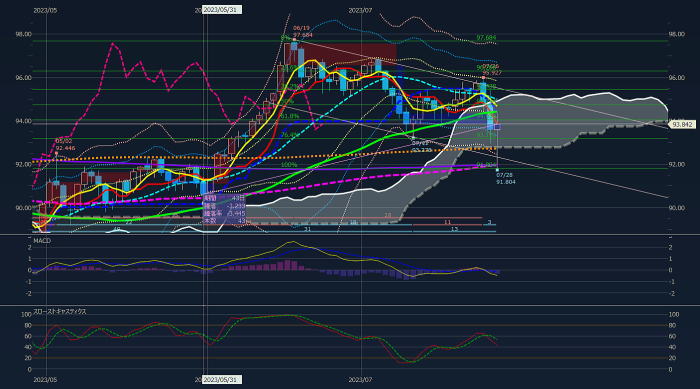
Task: Click the 06/19 97.684 high price label
Action: pos(303,31)
